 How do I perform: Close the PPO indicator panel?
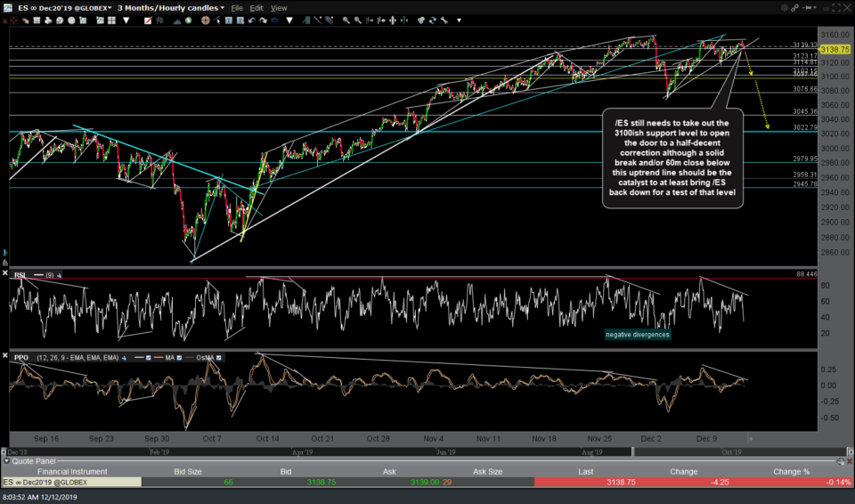coord(5,355)
